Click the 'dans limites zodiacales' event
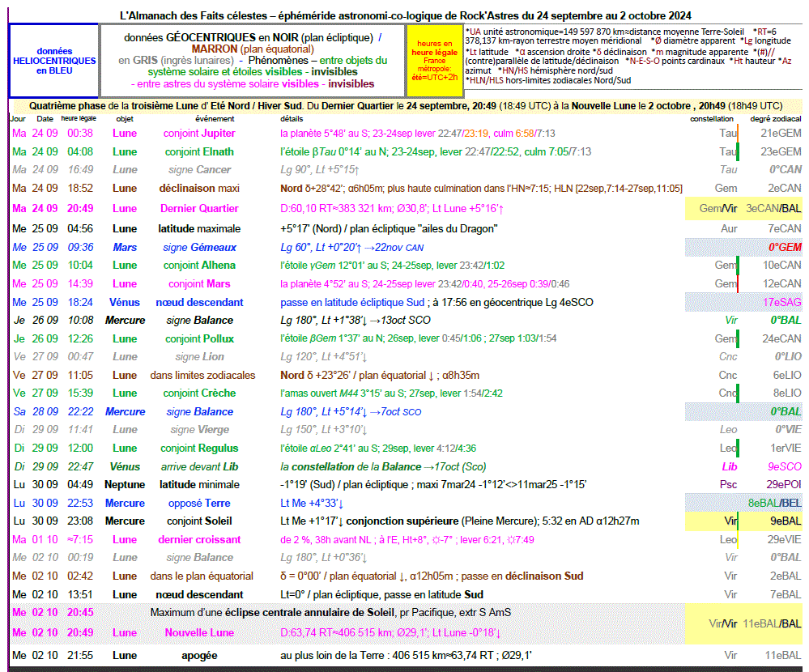 (202, 375)
